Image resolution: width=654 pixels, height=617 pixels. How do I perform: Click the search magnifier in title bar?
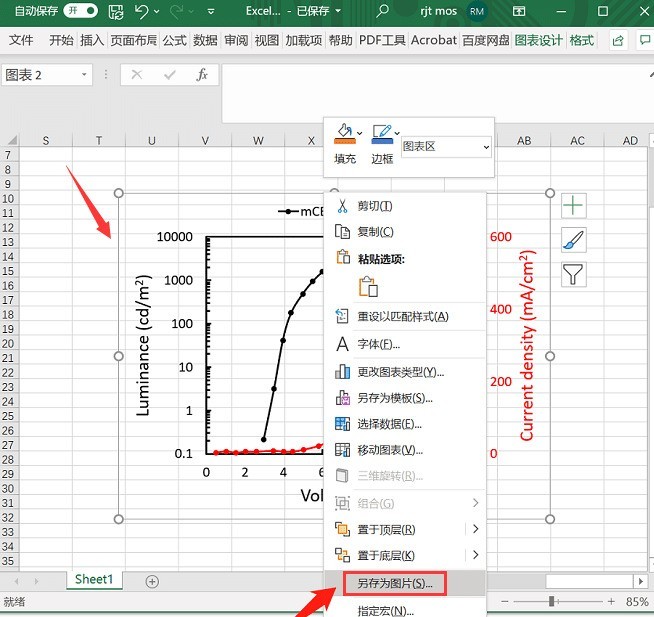point(383,12)
